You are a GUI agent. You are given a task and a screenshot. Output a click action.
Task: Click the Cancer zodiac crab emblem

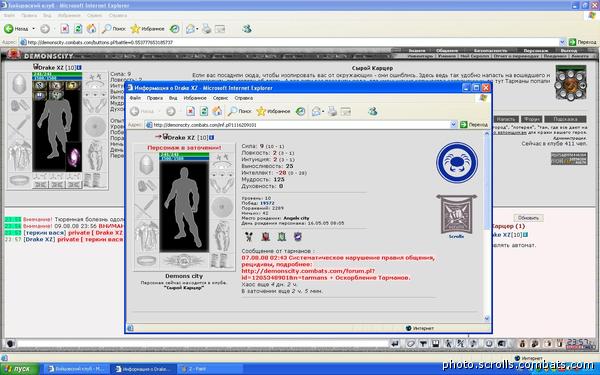pyautogui.click(x=457, y=162)
